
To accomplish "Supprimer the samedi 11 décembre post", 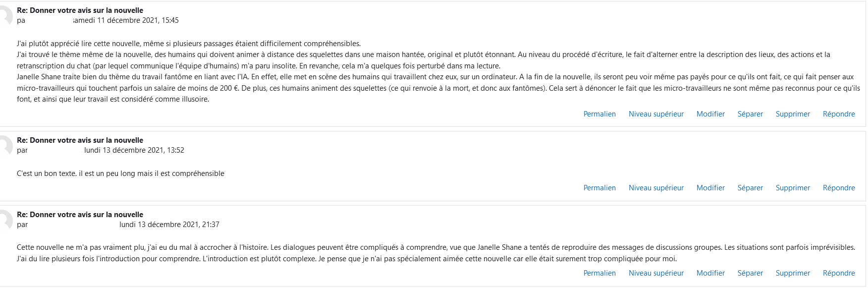I will (793, 114).
